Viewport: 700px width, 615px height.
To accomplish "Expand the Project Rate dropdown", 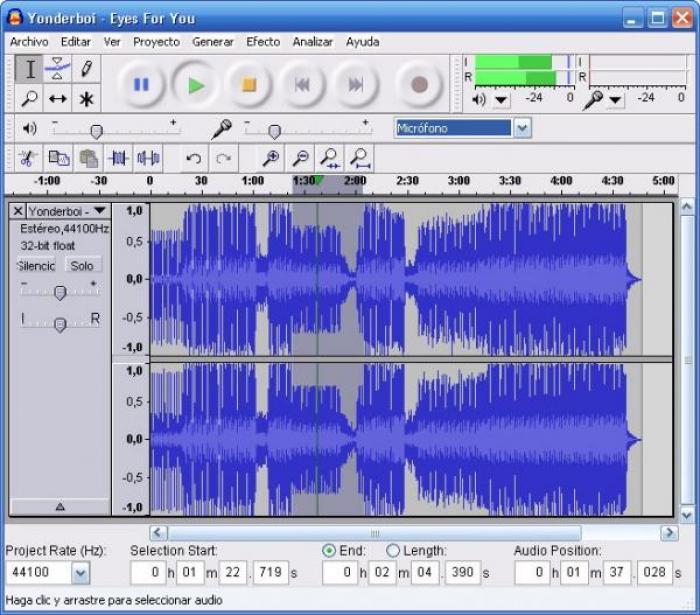I will coord(80,573).
